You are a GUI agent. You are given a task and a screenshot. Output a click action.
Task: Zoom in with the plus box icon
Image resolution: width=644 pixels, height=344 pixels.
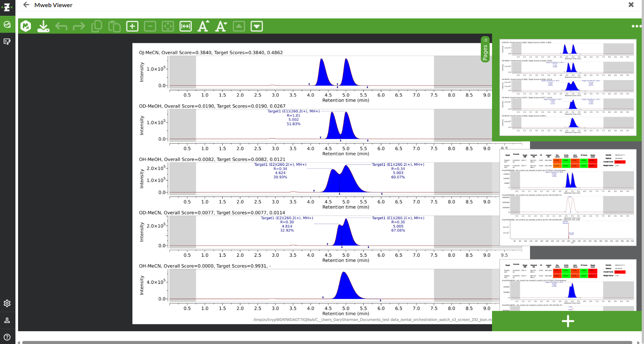pyautogui.click(x=132, y=26)
